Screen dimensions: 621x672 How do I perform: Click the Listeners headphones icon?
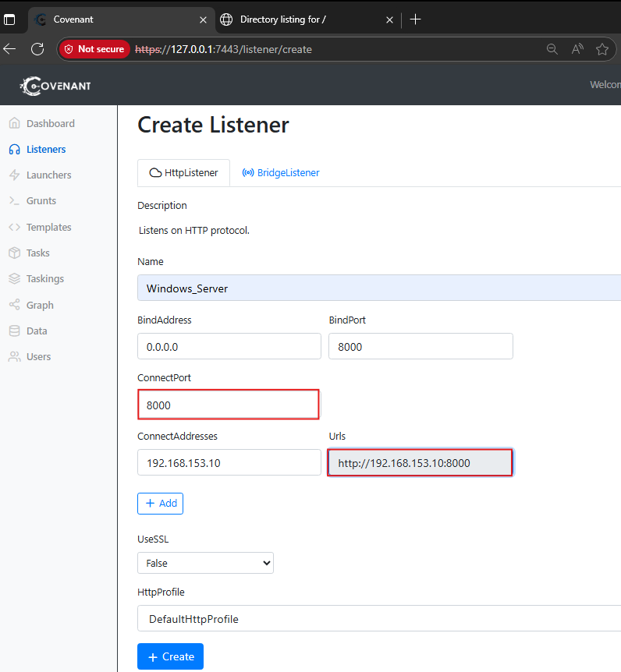(x=15, y=149)
